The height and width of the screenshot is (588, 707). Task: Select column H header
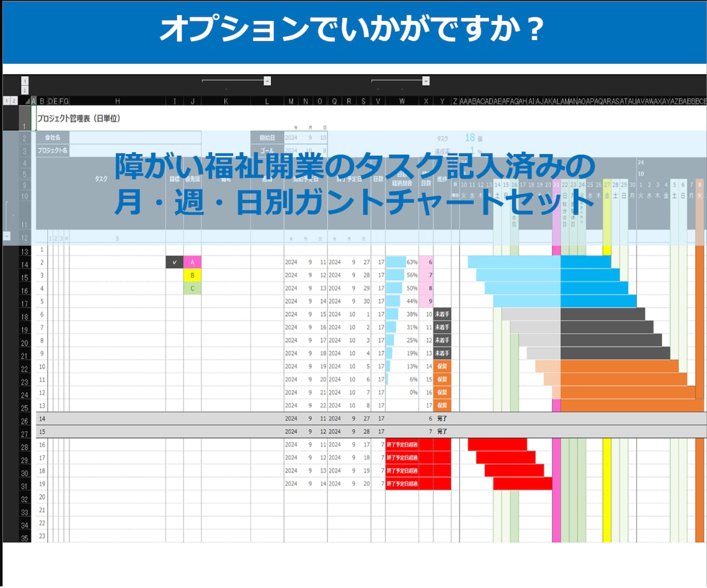[x=118, y=101]
